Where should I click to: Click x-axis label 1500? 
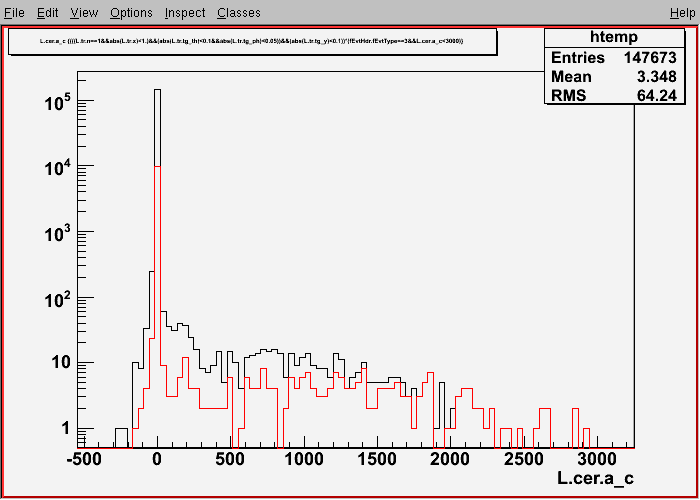[x=377, y=459]
